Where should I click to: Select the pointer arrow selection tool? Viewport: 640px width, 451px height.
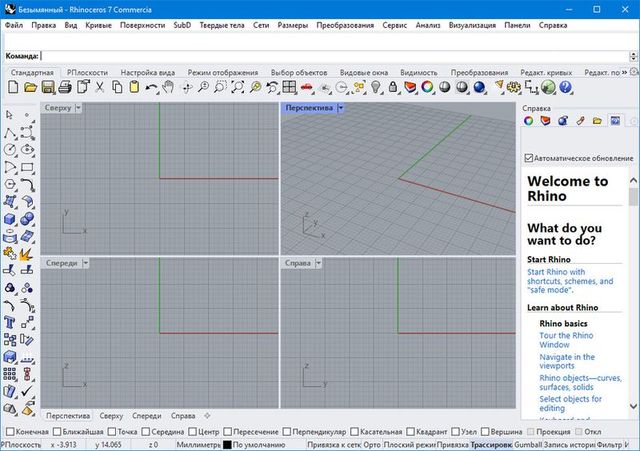pyautogui.click(x=9, y=115)
